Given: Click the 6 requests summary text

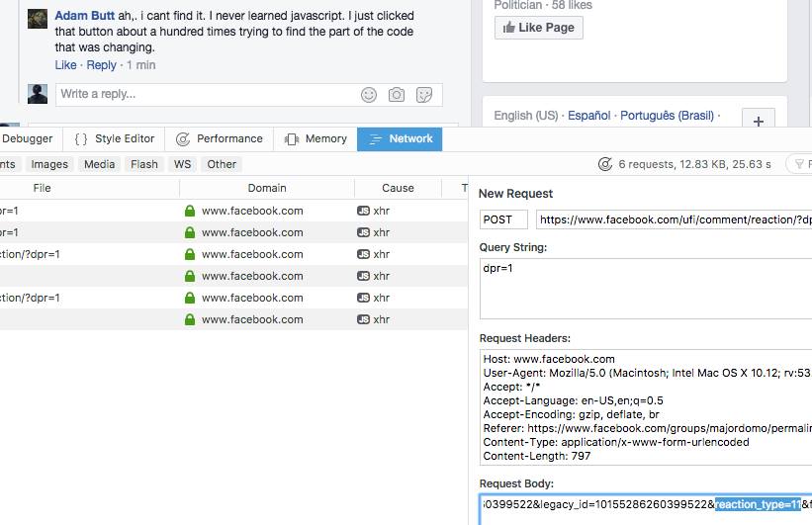Looking at the screenshot, I should [x=694, y=164].
